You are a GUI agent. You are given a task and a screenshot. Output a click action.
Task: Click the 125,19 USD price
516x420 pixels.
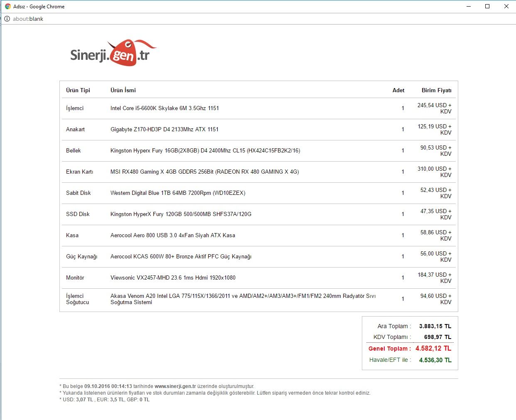pos(435,129)
